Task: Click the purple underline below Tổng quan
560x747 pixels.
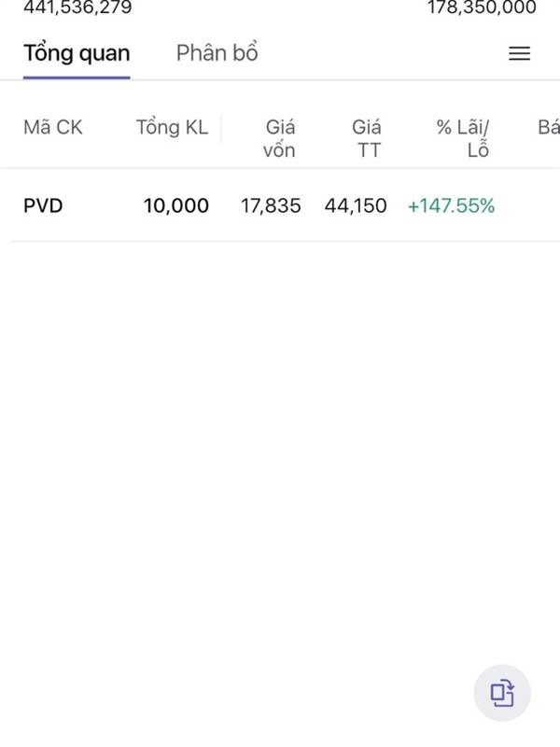Action: (x=77, y=78)
